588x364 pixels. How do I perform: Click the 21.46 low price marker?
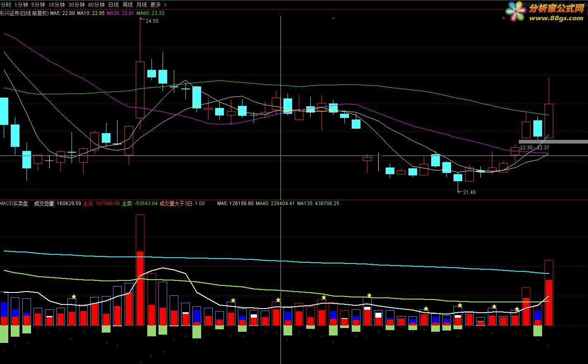click(469, 192)
